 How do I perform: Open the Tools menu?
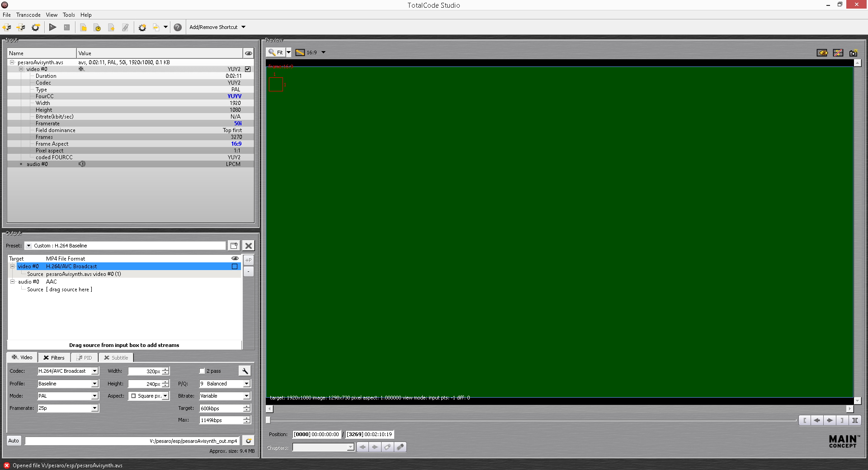click(x=69, y=15)
